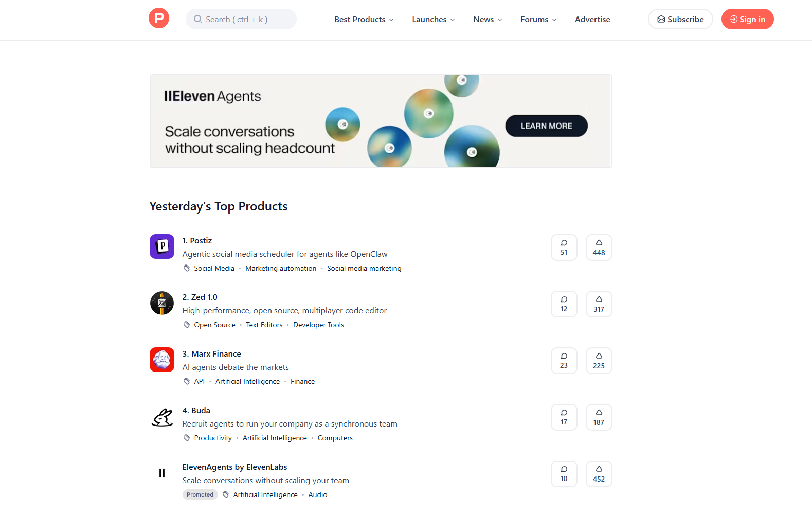Click Buda's synchronous team description

(x=290, y=423)
